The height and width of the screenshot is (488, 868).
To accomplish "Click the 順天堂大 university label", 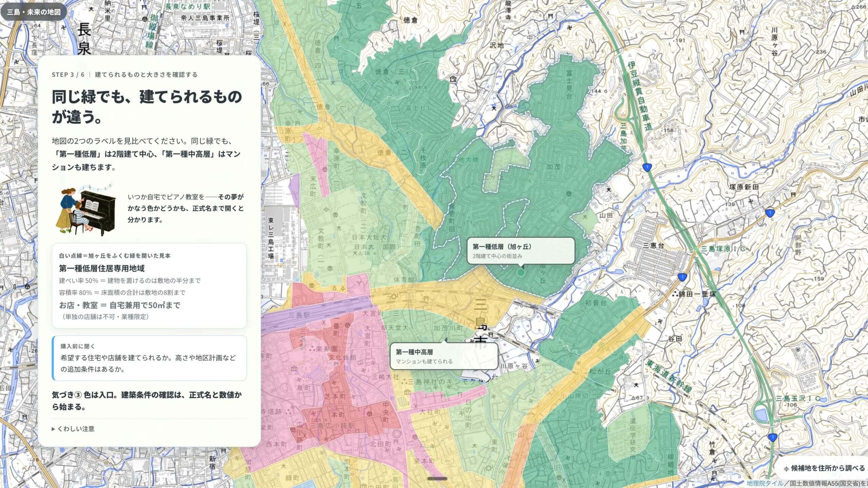I will point(395,328).
